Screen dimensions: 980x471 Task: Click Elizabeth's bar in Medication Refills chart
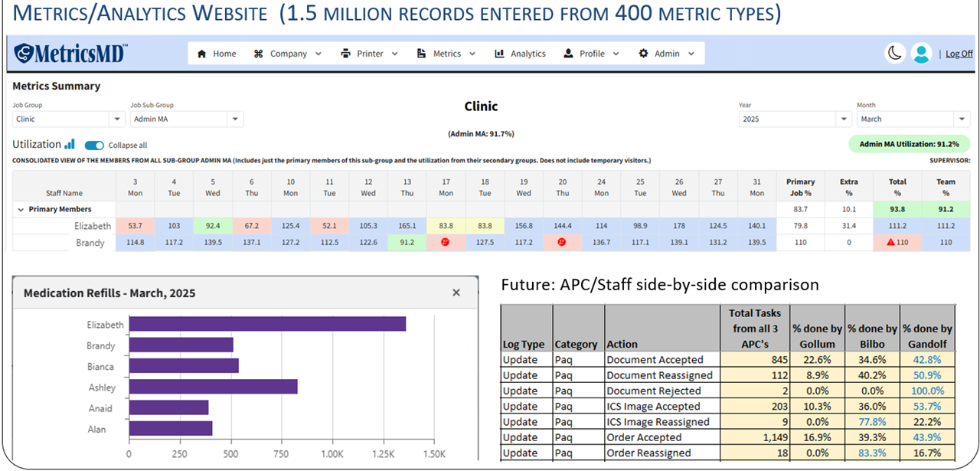267,324
